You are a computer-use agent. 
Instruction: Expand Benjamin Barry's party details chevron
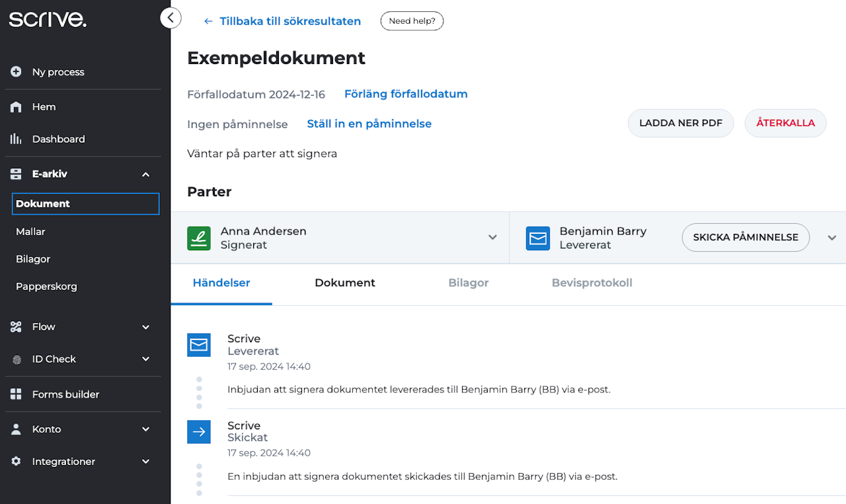point(832,238)
